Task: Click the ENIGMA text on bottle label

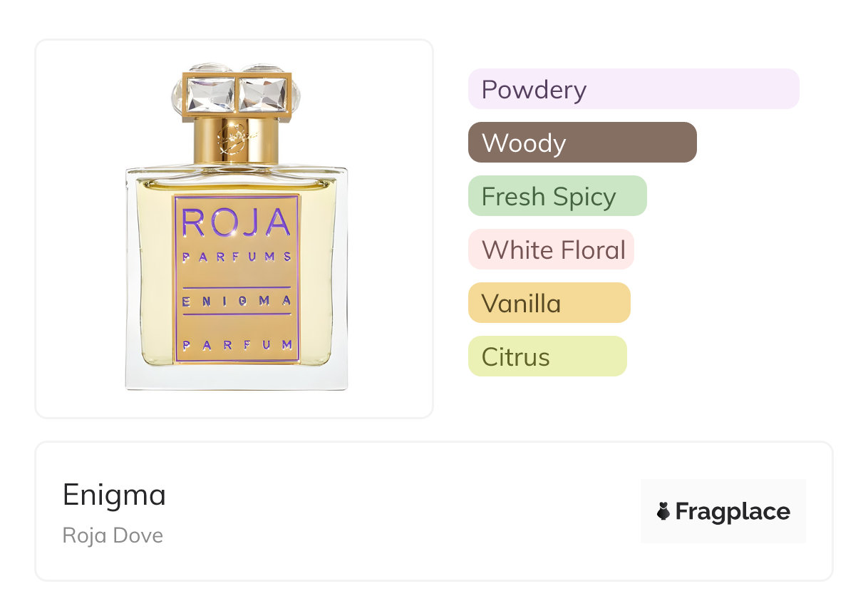Action: pos(237,301)
